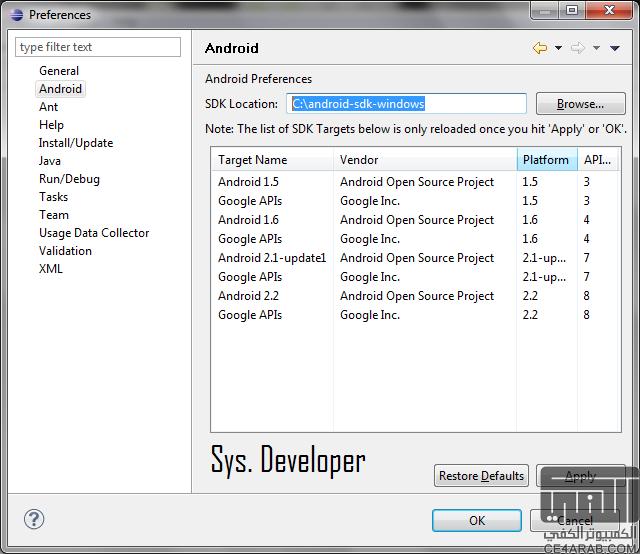Select the Android 2.2 target row
640x554 pixels.
tap(416, 296)
